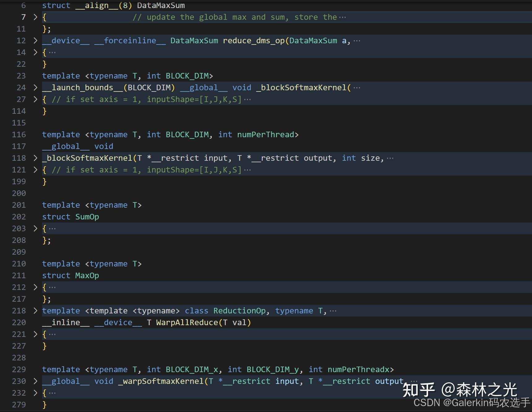Expand the _warpSoftmaxKernel fold on line 230
The width and height of the screenshot is (532, 412).
pos(35,381)
